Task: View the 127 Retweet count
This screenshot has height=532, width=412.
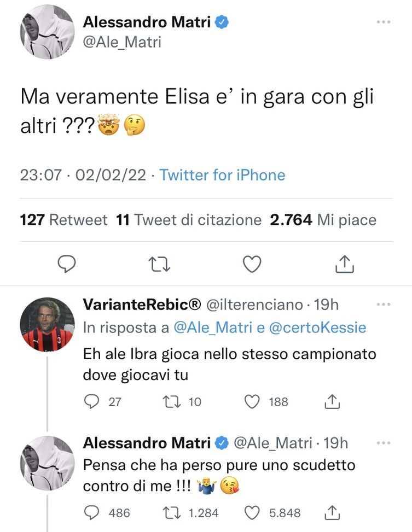Action: point(60,220)
